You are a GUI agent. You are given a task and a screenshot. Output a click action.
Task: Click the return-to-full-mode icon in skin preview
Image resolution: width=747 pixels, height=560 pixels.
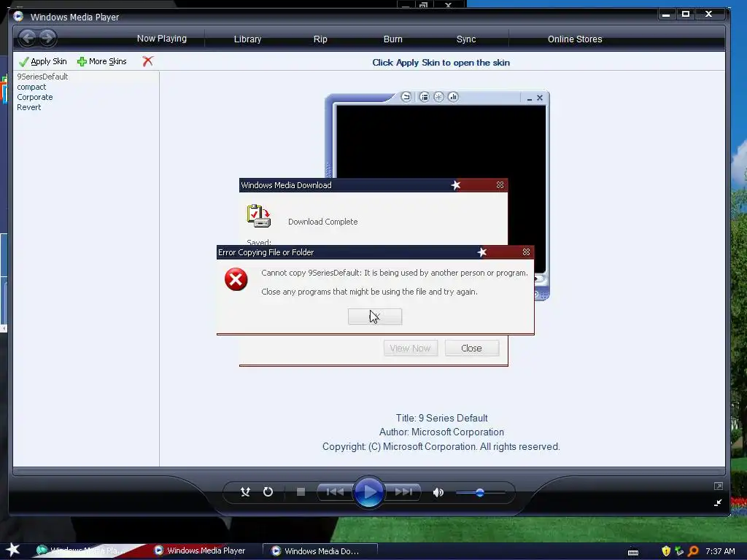coord(406,97)
